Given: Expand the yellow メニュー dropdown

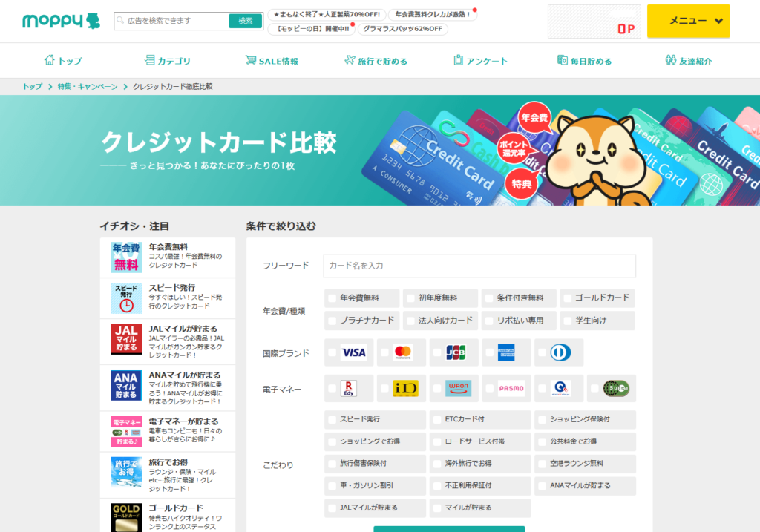Looking at the screenshot, I should coord(688,21).
